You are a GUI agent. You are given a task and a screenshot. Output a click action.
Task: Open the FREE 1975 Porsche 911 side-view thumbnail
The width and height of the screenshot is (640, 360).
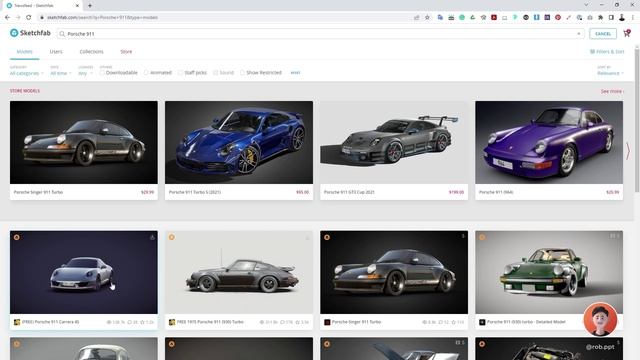239,272
